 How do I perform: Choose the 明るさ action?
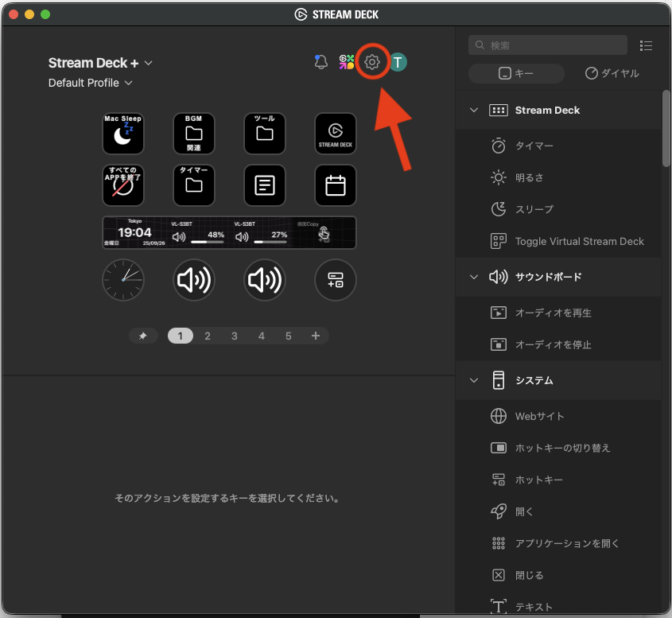click(x=559, y=177)
